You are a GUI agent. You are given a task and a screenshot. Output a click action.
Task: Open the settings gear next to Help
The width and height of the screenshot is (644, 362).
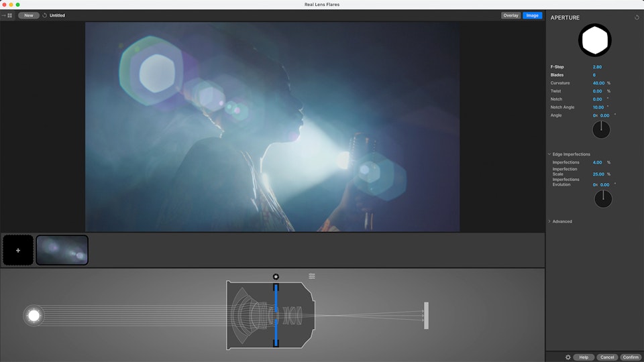point(568,357)
